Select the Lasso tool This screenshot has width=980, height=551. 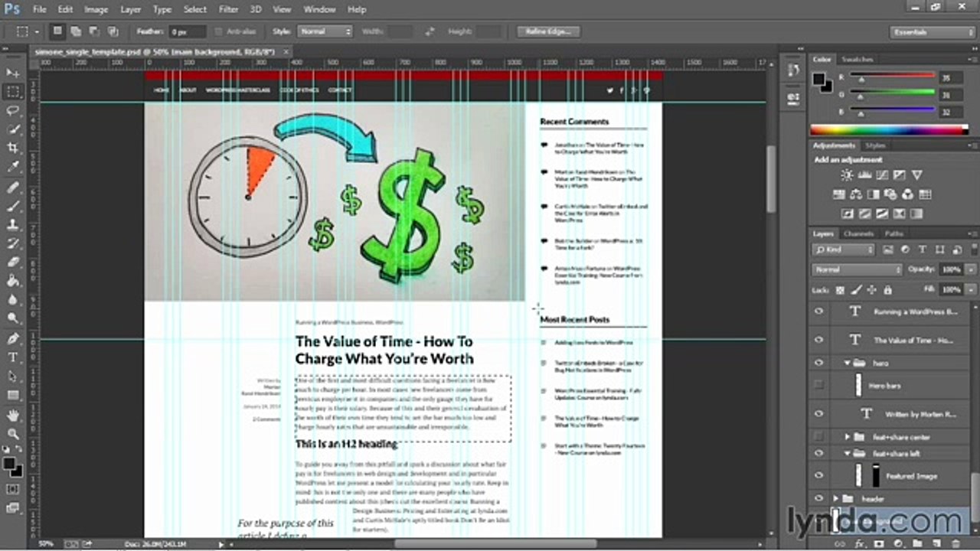point(13,111)
